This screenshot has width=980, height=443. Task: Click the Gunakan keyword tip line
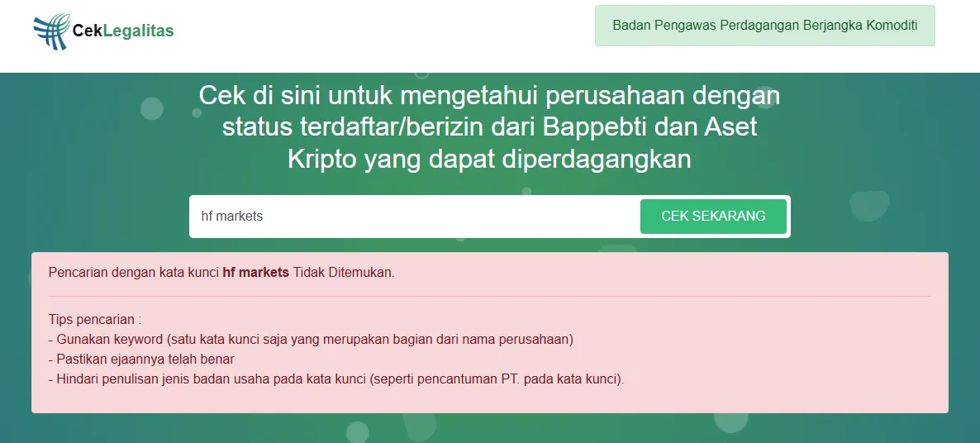coord(312,340)
